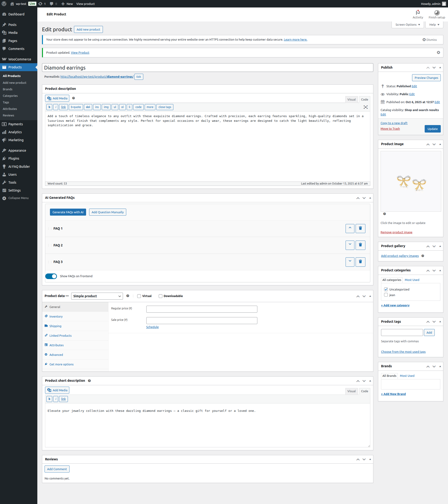Disable the Show FAQs on frontend toggle
Viewport: 448px width, 504px height.
[x=51, y=276]
